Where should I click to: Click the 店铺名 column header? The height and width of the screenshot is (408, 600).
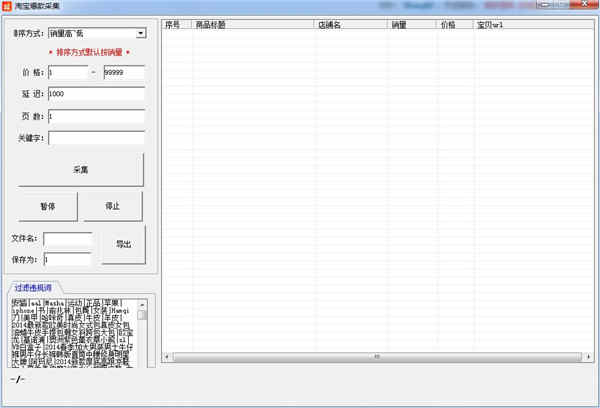(351, 25)
